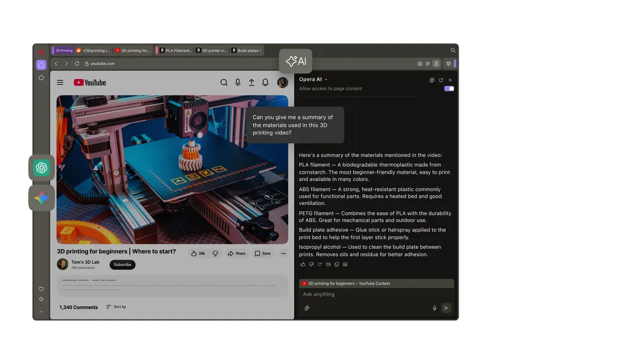This screenshot has height=364, width=630.
Task: Dislike the video with thumbs down
Action: click(215, 254)
